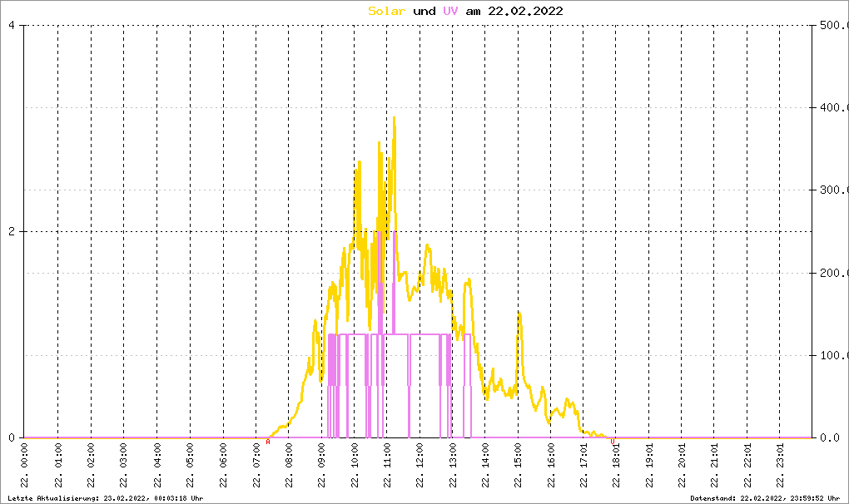Click left axis value '4'
This screenshot has width=849, height=504.
(12, 26)
